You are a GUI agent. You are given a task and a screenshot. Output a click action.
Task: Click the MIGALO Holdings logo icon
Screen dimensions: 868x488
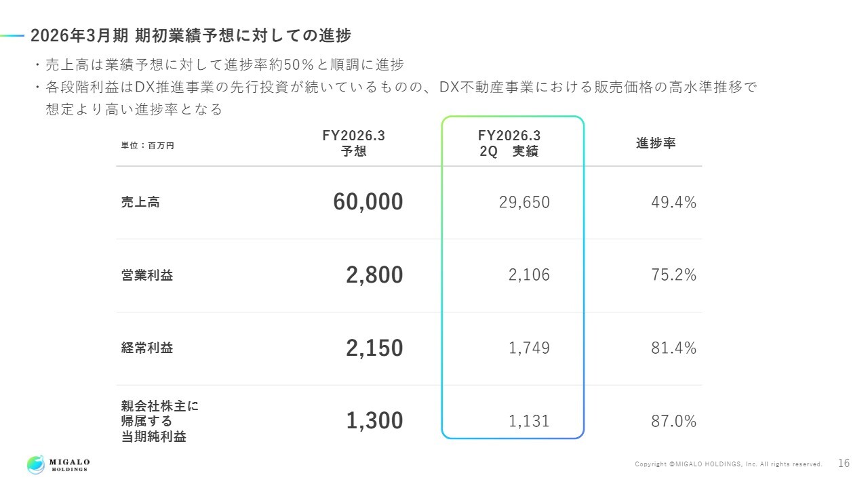coord(36,464)
